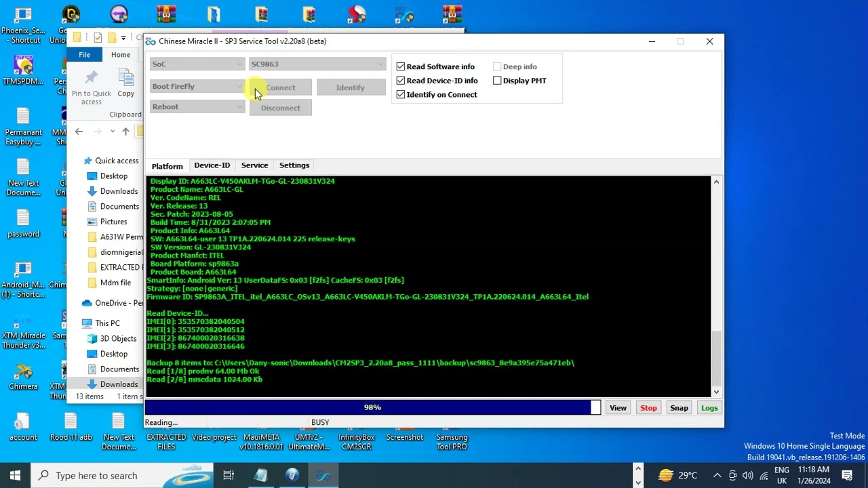Open the TFMSPDM desktop icon

pos(23,70)
